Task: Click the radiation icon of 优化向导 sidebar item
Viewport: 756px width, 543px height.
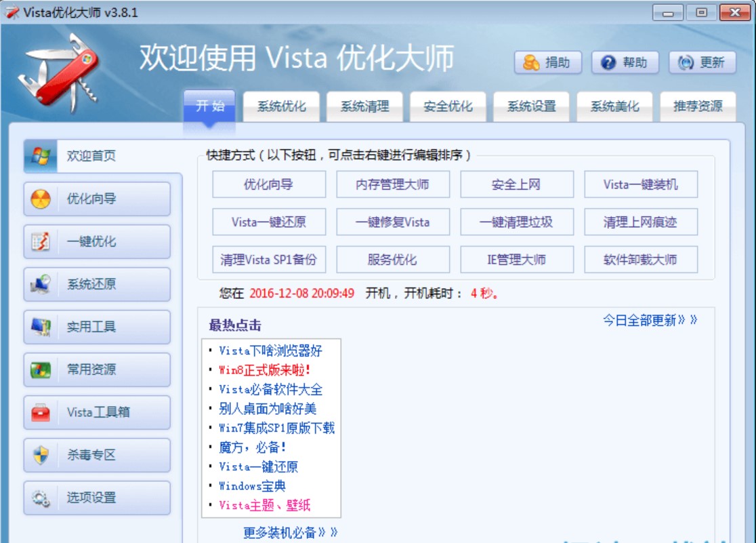Action: (x=41, y=199)
